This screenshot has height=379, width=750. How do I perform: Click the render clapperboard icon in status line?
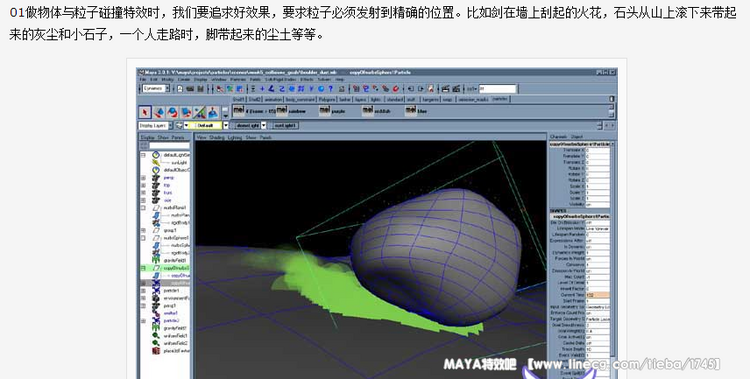click(446, 89)
